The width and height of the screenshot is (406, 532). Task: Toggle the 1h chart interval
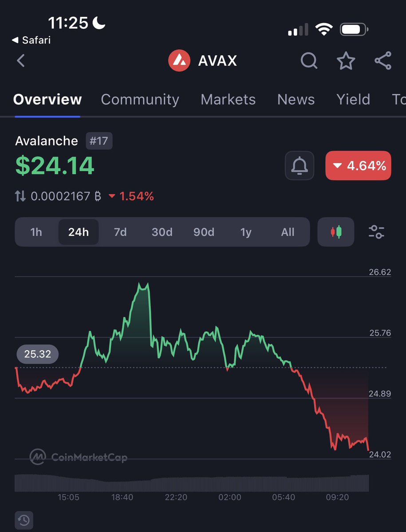click(36, 231)
